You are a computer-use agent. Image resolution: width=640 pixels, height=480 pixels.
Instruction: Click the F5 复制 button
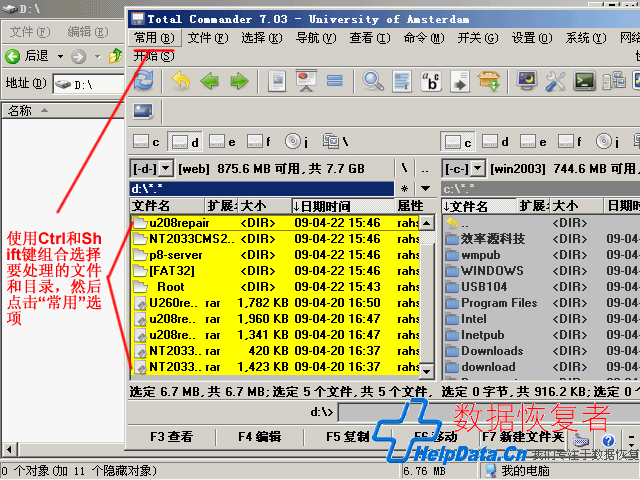[348, 437]
